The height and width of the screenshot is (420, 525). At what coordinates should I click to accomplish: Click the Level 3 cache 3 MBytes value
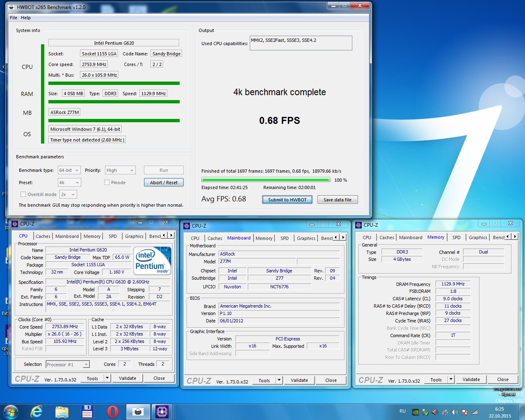[129, 349]
